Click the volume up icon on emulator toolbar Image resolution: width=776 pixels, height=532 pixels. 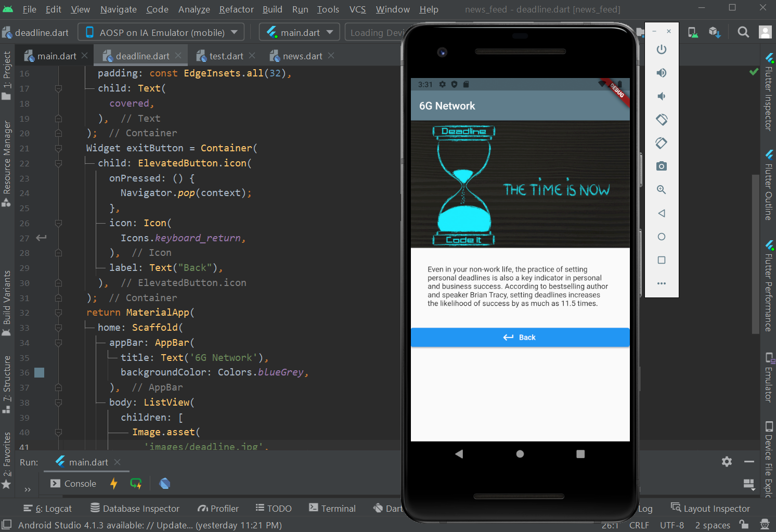pos(661,72)
